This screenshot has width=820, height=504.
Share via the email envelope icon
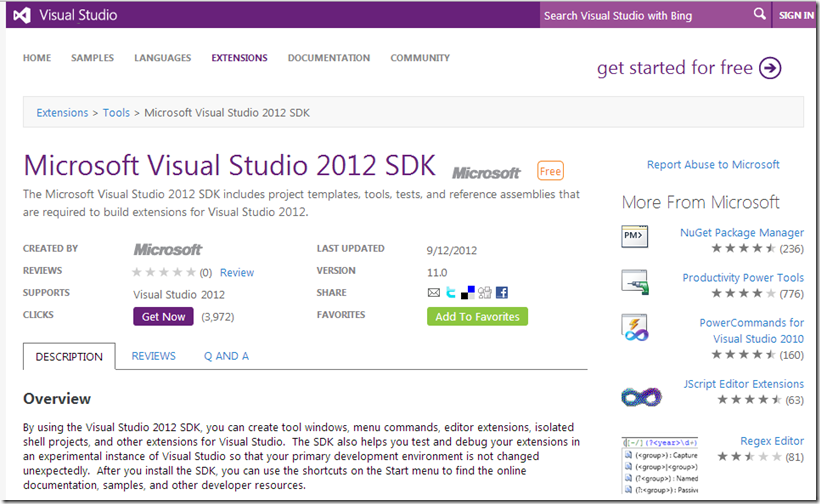[x=434, y=293]
